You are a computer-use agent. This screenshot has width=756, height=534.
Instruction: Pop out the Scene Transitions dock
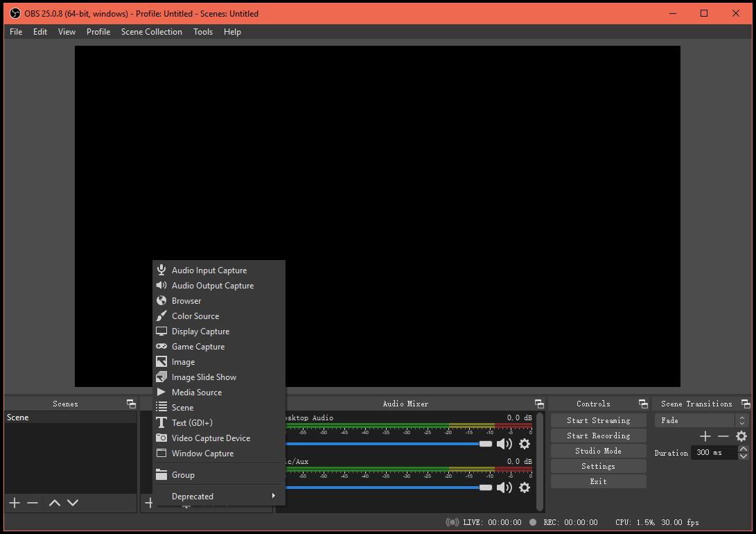point(746,404)
